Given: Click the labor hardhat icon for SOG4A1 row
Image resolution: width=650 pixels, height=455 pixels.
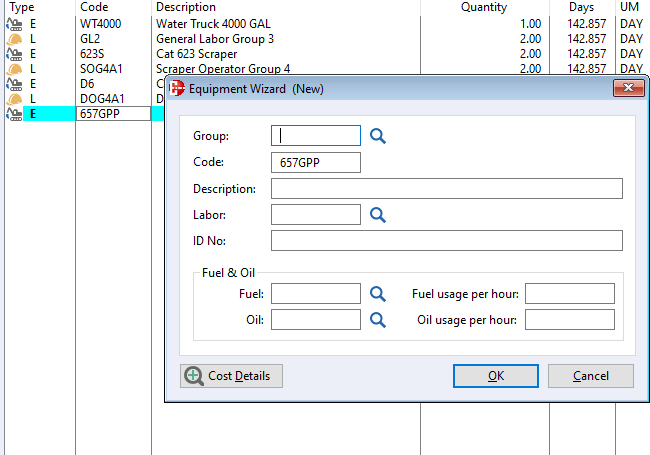Looking at the screenshot, I should 15,69.
